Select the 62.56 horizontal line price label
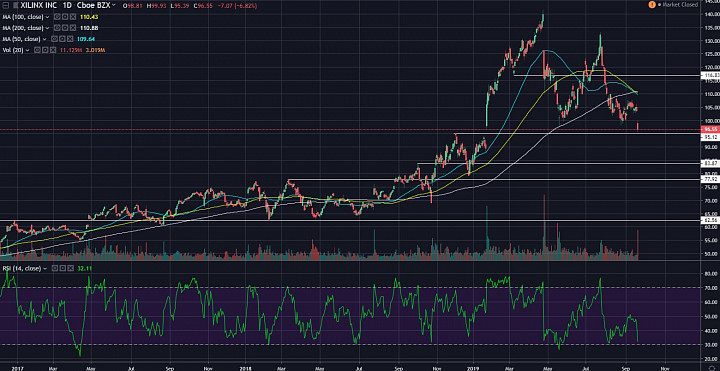Viewport: 720px width, 371px height. pyautogui.click(x=710, y=220)
